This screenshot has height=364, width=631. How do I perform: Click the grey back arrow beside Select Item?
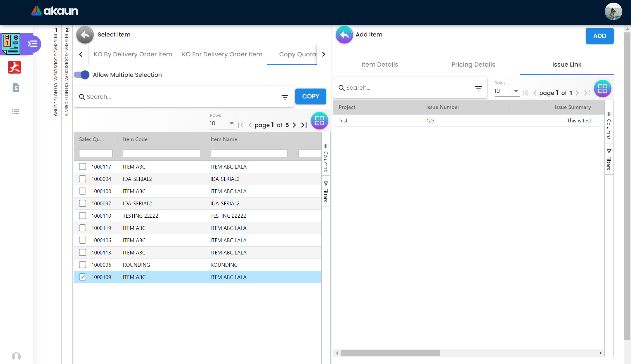85,35
